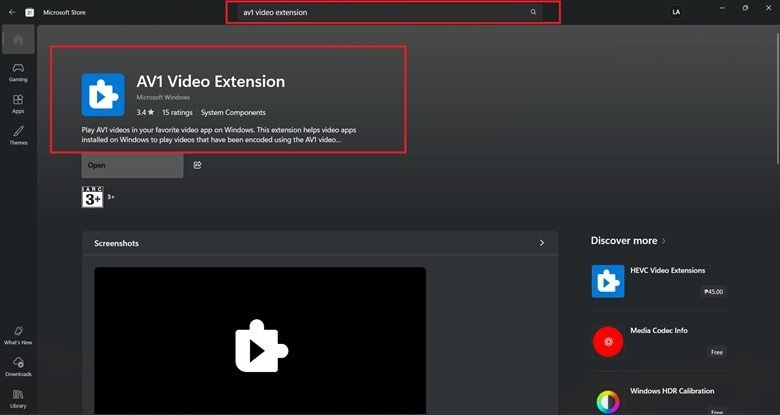Expand Screenshots with the chevron
The height and width of the screenshot is (415, 780).
pyautogui.click(x=542, y=243)
